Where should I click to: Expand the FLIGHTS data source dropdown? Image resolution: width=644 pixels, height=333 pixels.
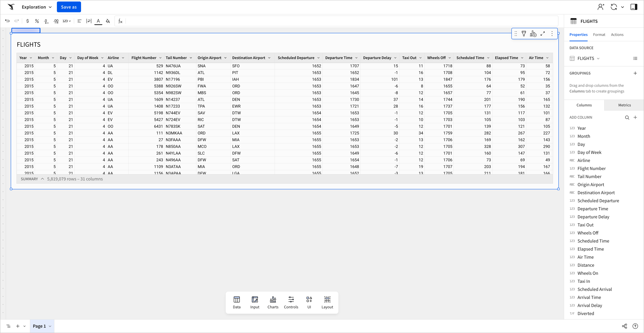click(x=598, y=59)
